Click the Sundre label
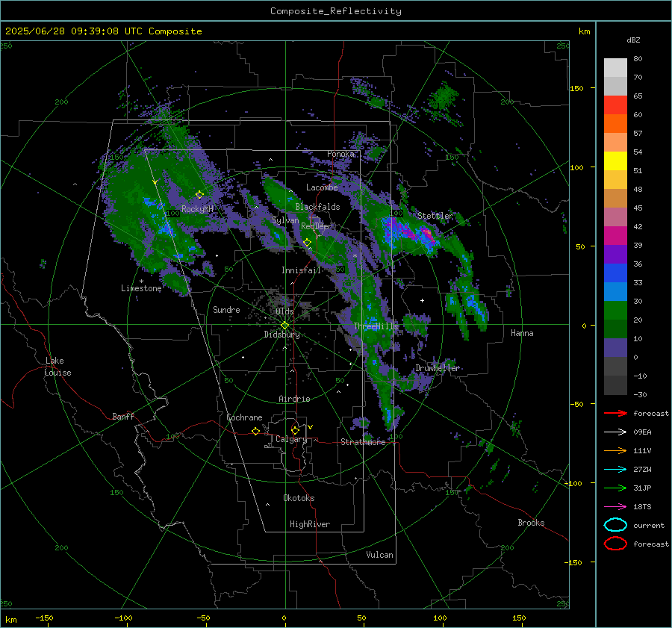The height and width of the screenshot is (628, 672). coord(226,310)
